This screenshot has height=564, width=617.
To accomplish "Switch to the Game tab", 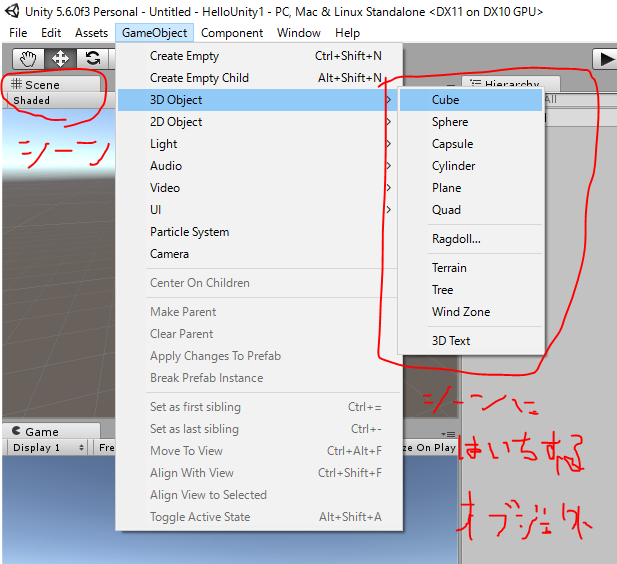I will click(x=51, y=431).
